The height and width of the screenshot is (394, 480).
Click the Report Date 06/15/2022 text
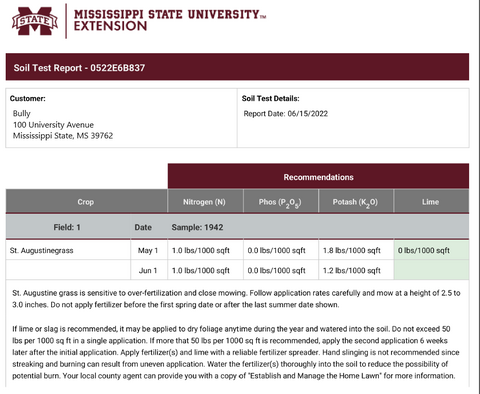[286, 114]
